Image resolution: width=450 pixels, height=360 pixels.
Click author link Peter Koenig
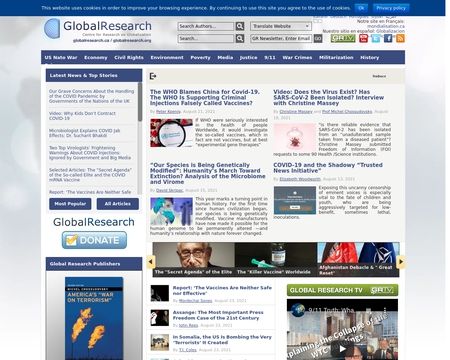coord(168,112)
